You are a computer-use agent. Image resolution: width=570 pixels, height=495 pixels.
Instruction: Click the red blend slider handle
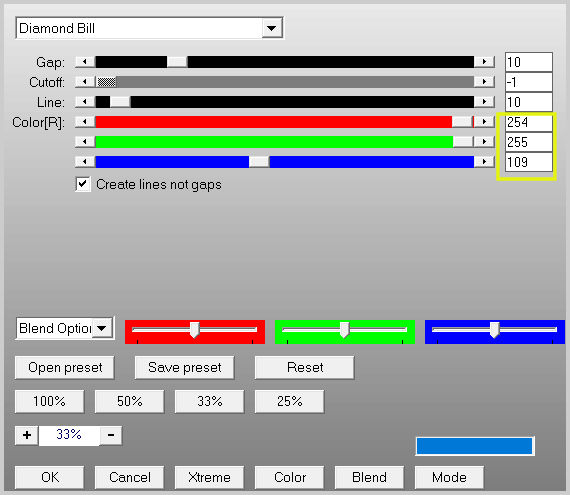(x=194, y=330)
